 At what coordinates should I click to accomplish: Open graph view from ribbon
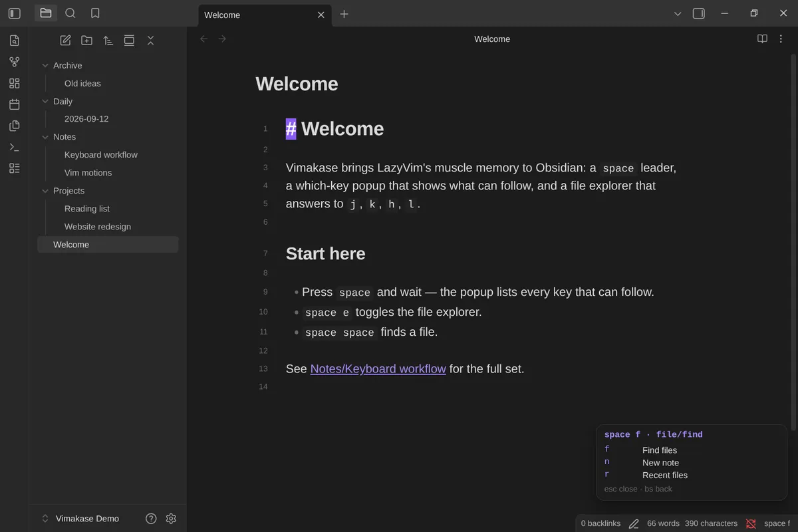pos(14,62)
